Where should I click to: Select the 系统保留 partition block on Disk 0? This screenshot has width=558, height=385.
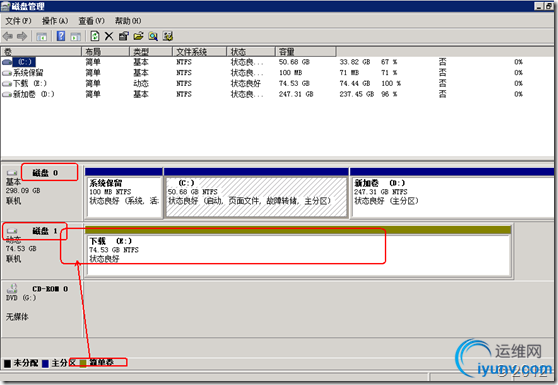(124, 197)
